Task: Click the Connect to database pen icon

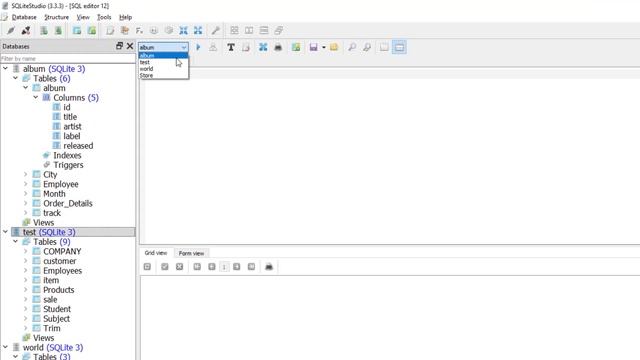Action: tap(11, 31)
